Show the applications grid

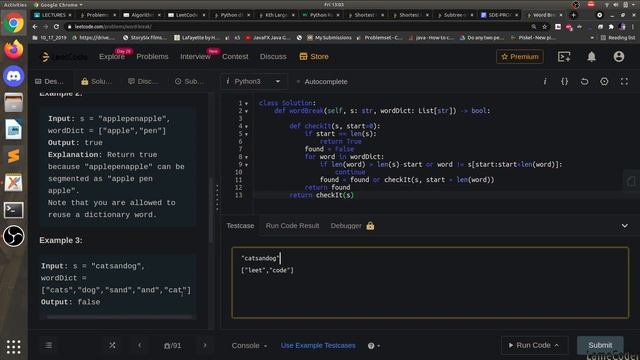(13, 347)
